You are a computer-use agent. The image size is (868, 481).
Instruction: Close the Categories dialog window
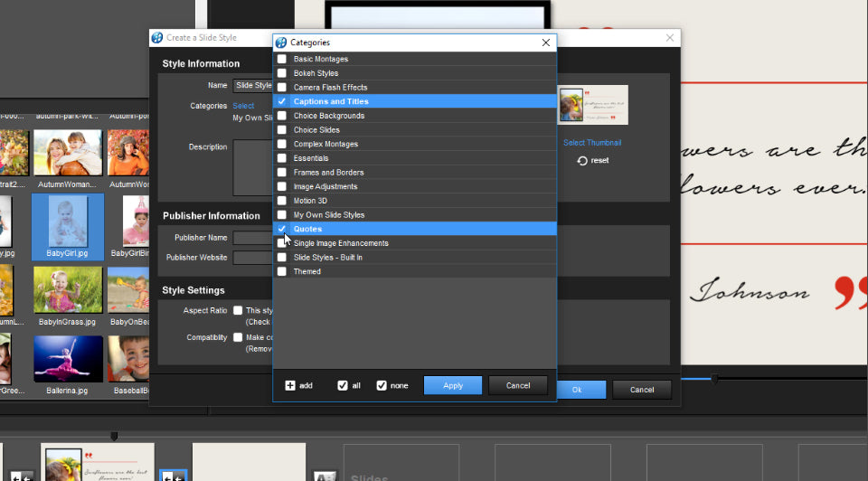coord(546,42)
